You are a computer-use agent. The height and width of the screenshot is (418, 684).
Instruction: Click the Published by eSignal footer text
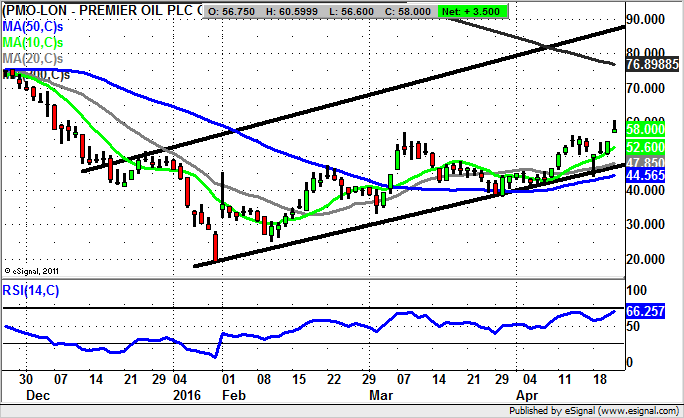coord(594,411)
